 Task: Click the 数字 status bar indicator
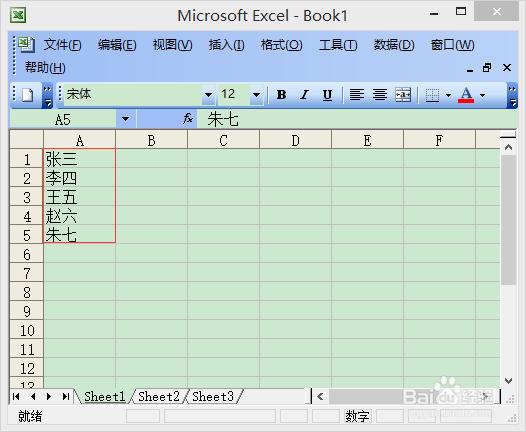point(357,416)
